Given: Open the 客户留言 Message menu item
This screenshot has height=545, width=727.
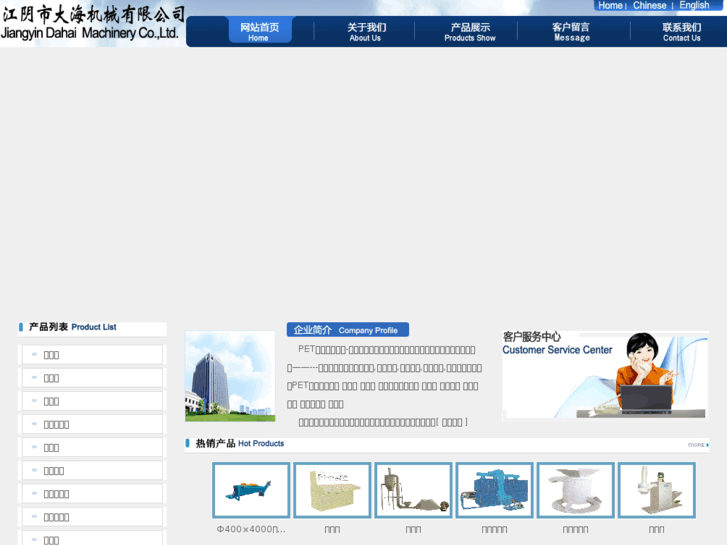Looking at the screenshot, I should pos(571,32).
